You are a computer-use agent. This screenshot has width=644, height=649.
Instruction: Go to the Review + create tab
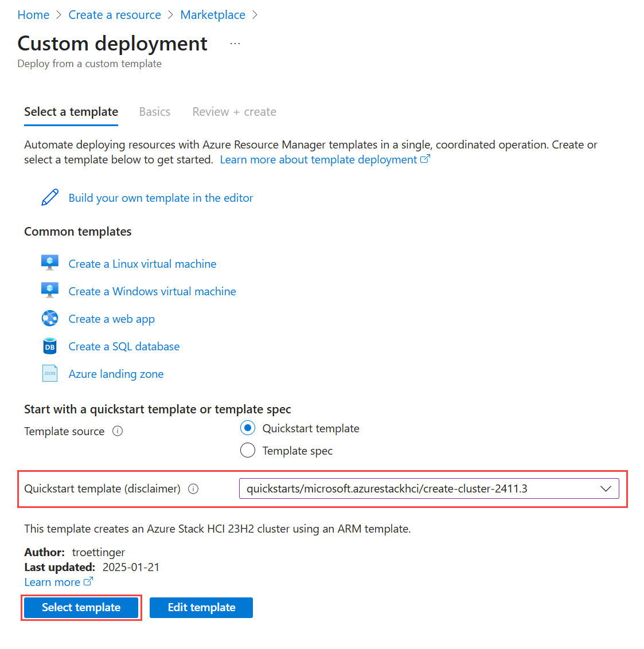point(234,112)
